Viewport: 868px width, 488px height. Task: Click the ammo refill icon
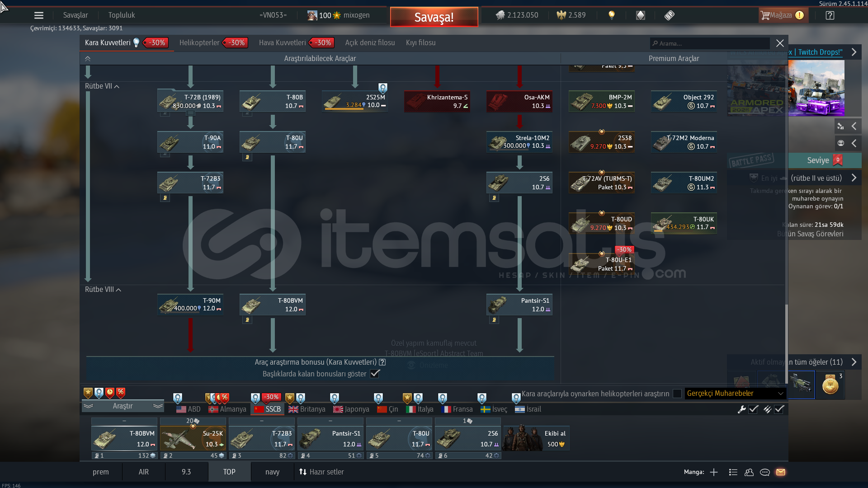[768, 409]
